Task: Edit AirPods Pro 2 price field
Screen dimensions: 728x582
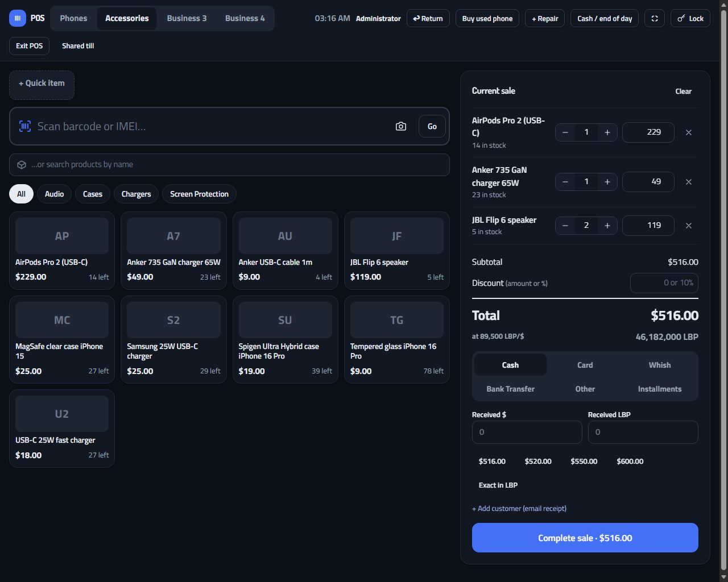Action: [648, 132]
